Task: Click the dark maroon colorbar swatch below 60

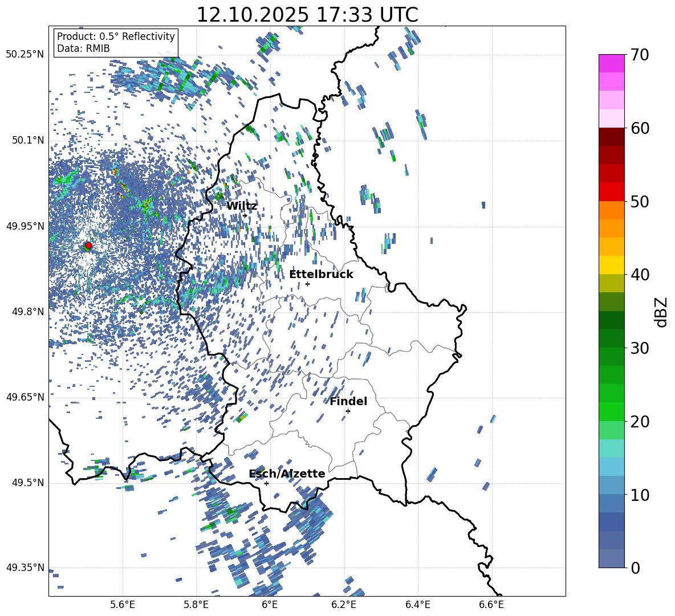Action: (x=612, y=137)
